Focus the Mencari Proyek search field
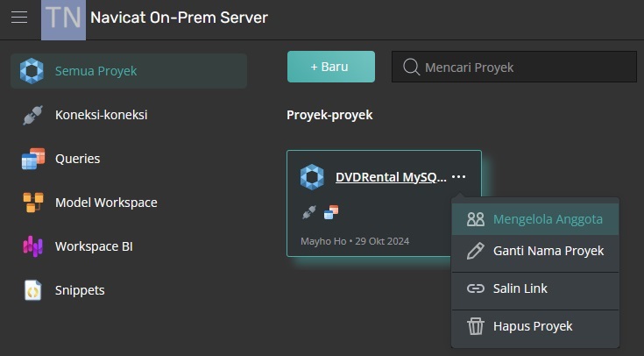 click(514, 67)
